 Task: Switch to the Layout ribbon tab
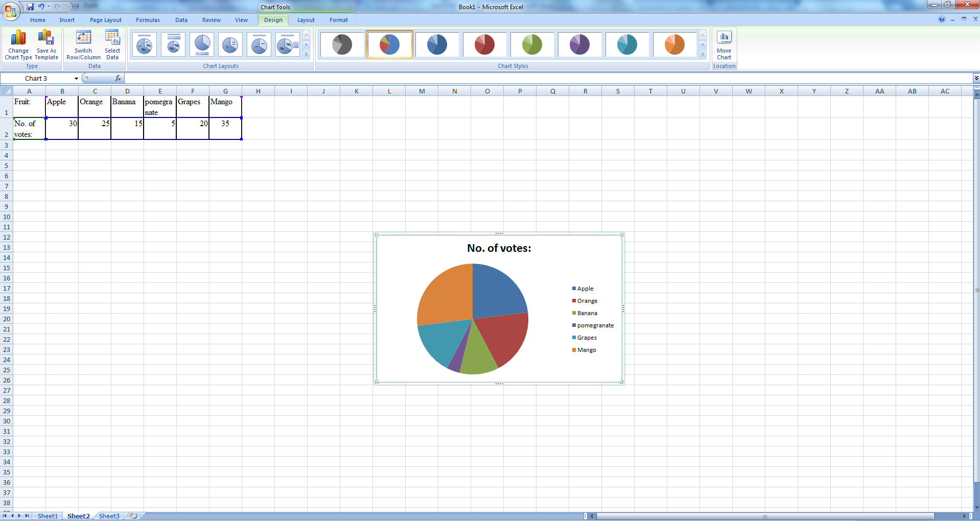306,20
